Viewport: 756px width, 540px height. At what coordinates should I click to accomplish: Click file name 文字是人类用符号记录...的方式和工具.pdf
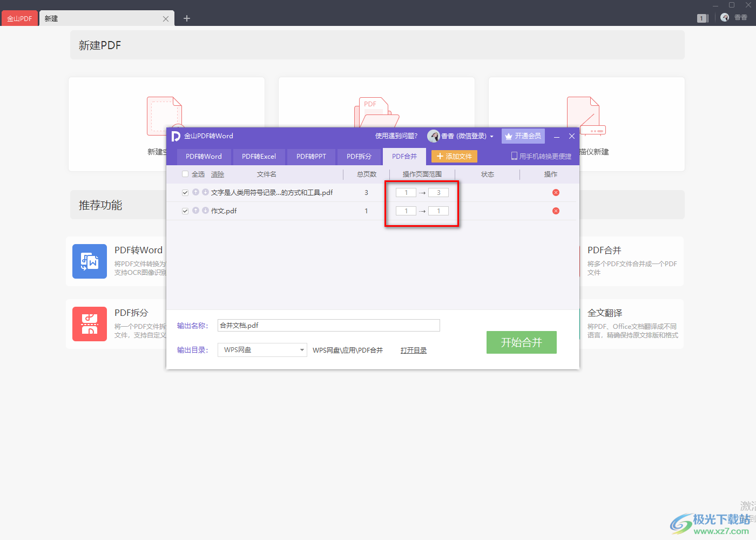point(272,193)
